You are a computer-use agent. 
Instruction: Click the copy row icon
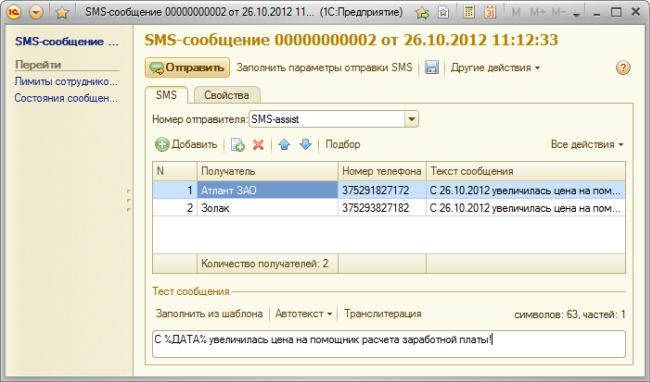[238, 145]
